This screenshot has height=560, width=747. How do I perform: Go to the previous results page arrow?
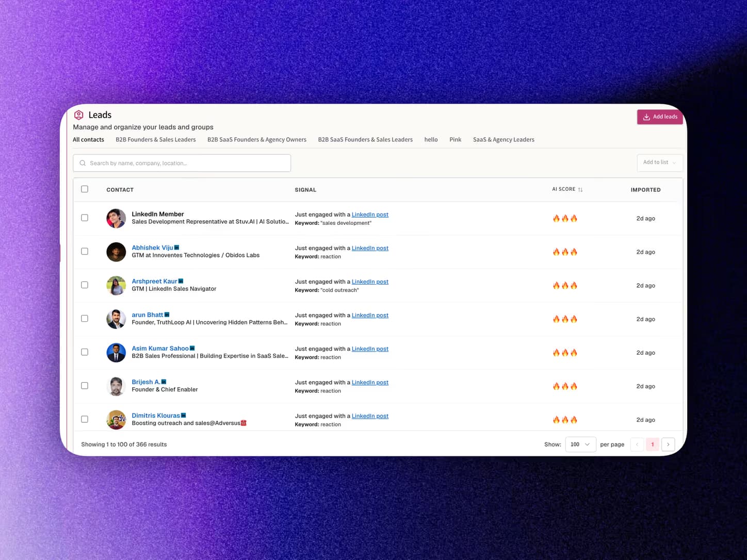[x=637, y=444]
